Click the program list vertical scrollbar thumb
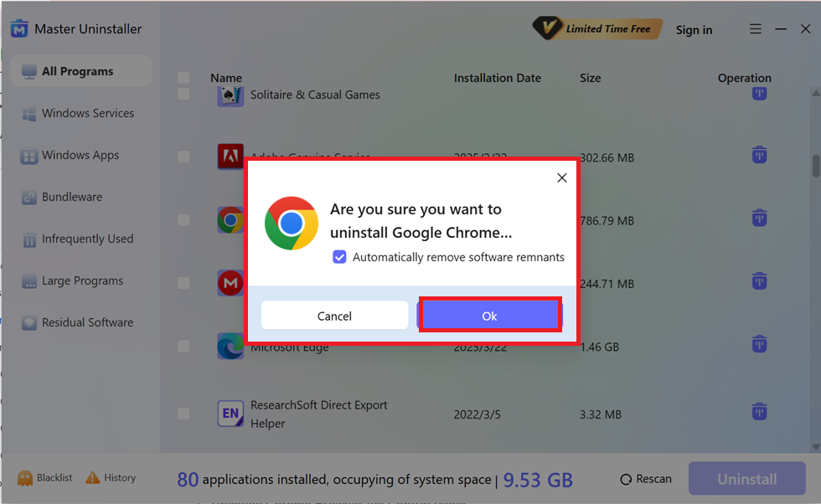 coord(816,166)
